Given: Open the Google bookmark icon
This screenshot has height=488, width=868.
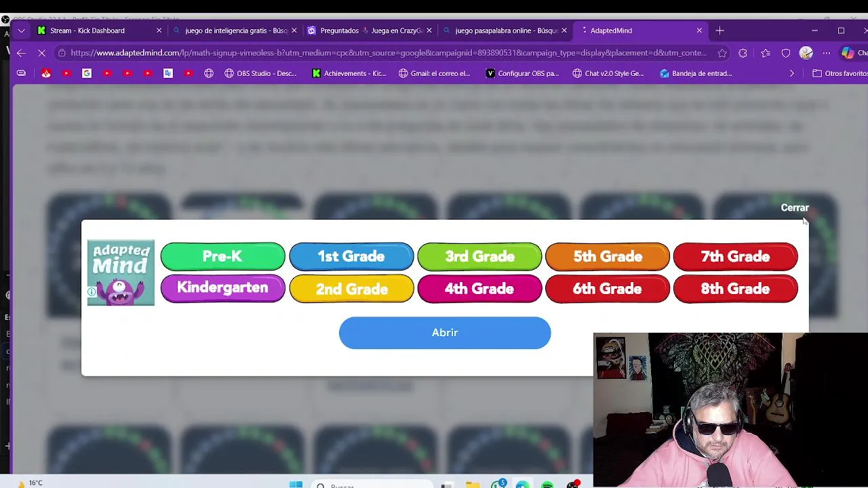Looking at the screenshot, I should [87, 73].
